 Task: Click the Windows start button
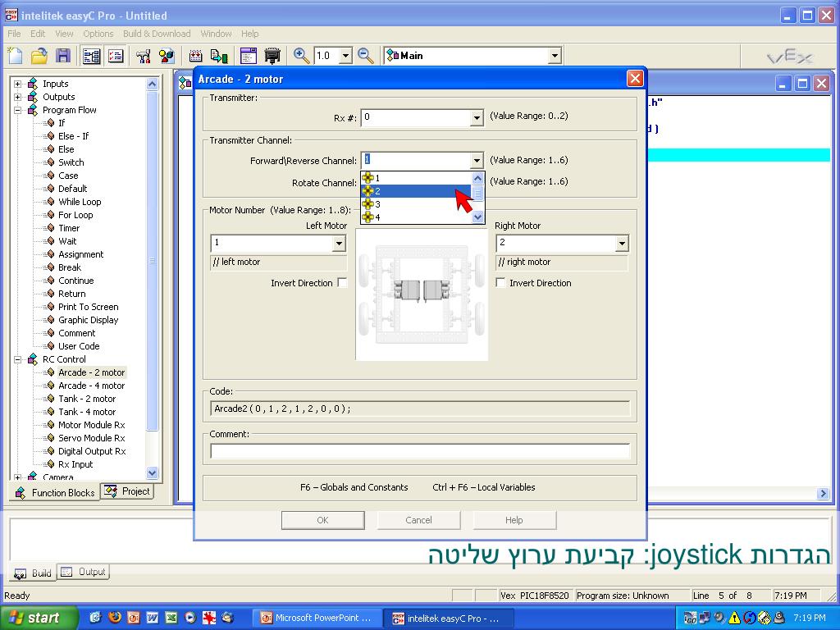[x=38, y=618]
